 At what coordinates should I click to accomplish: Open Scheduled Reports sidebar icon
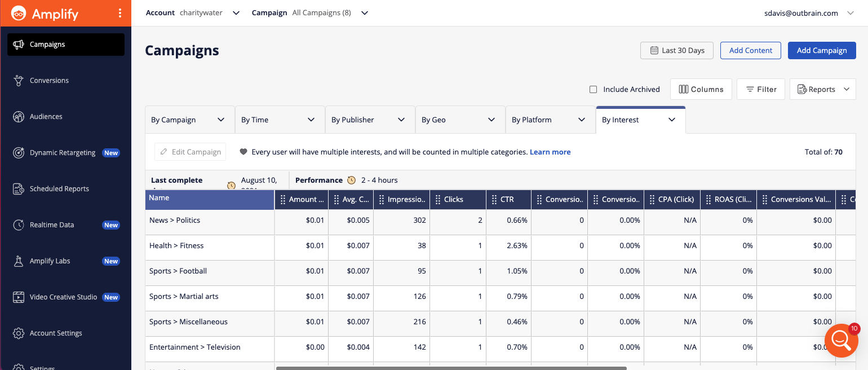[19, 189]
